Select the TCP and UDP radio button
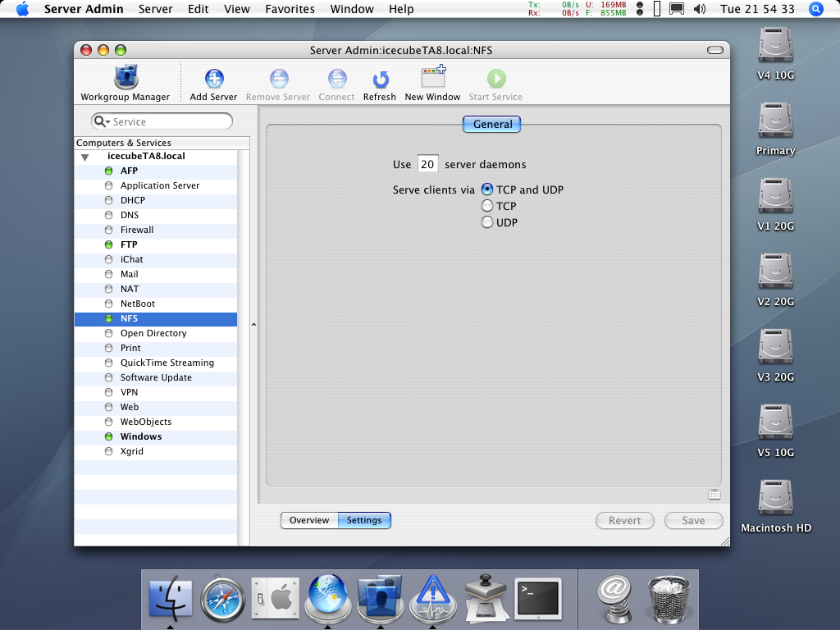Viewport: 840px width, 630px height. coord(487,189)
